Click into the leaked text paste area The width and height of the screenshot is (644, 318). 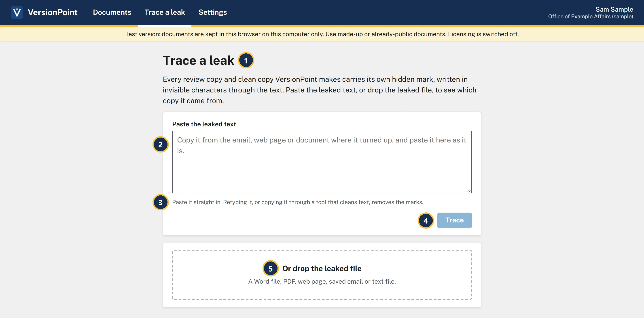pos(322,162)
